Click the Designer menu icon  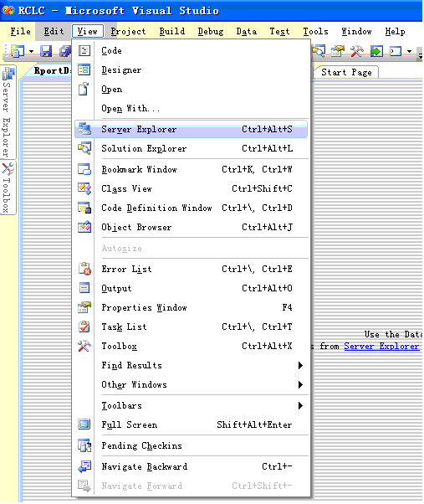[84, 69]
